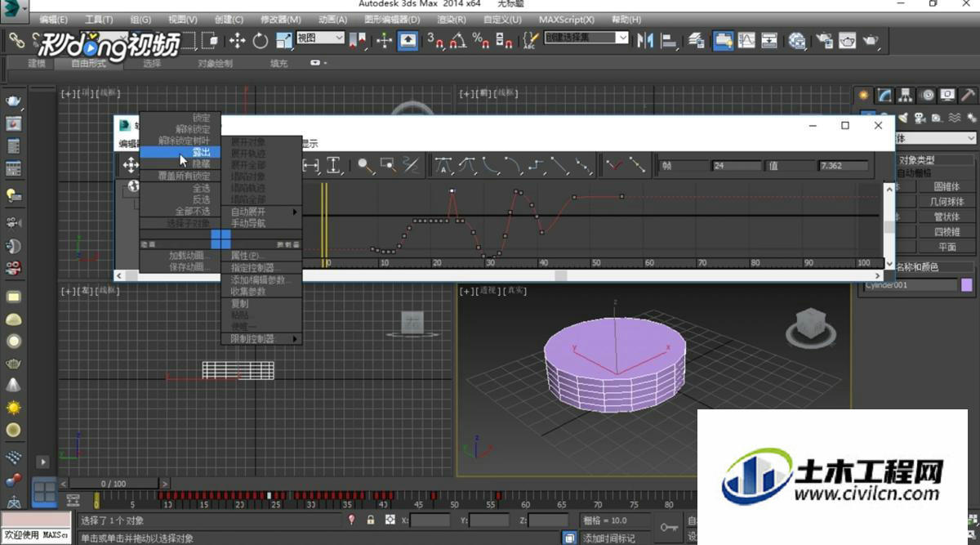Open the 编辑(E) menu
This screenshot has height=545, width=980.
coord(54,19)
